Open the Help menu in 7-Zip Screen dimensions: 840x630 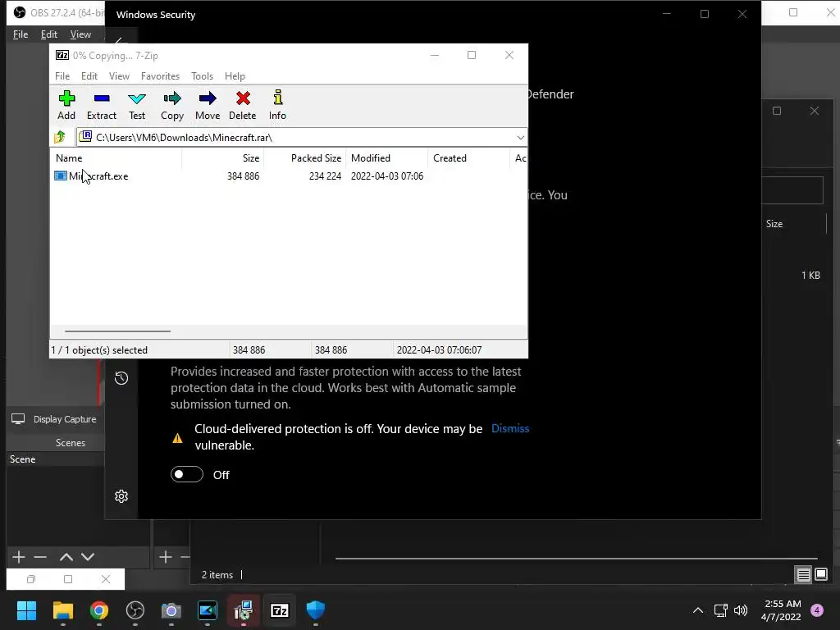(235, 76)
